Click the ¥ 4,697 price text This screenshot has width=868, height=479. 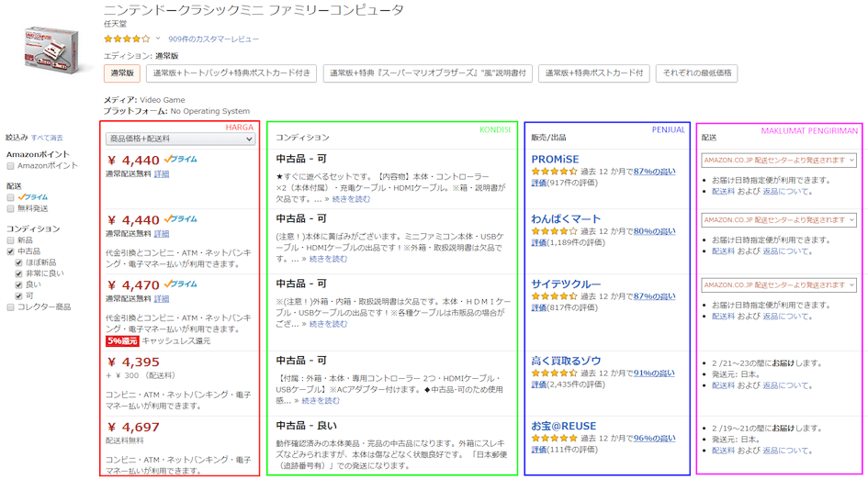click(x=133, y=428)
